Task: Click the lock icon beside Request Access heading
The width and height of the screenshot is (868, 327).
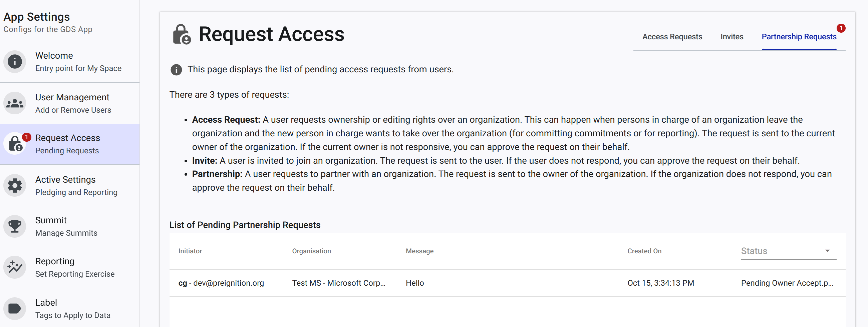Action: (x=182, y=34)
